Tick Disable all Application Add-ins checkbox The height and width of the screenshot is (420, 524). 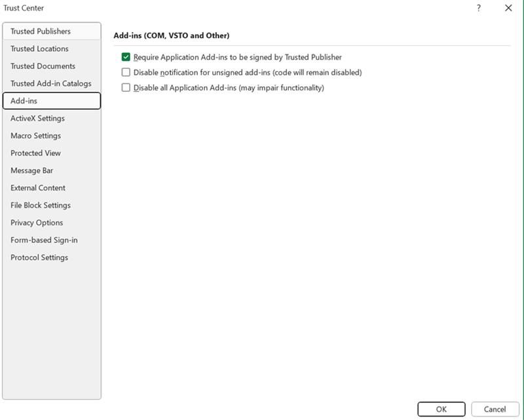126,88
